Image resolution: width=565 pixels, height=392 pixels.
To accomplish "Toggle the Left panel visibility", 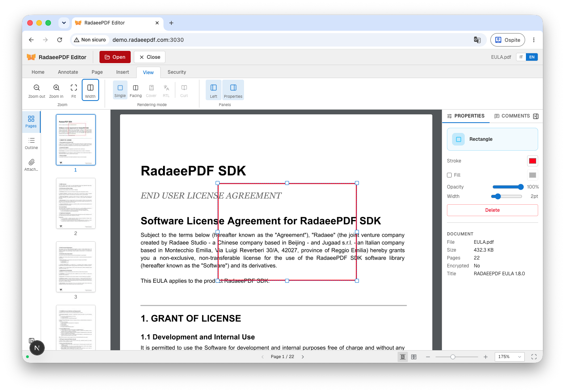I will coord(214,90).
